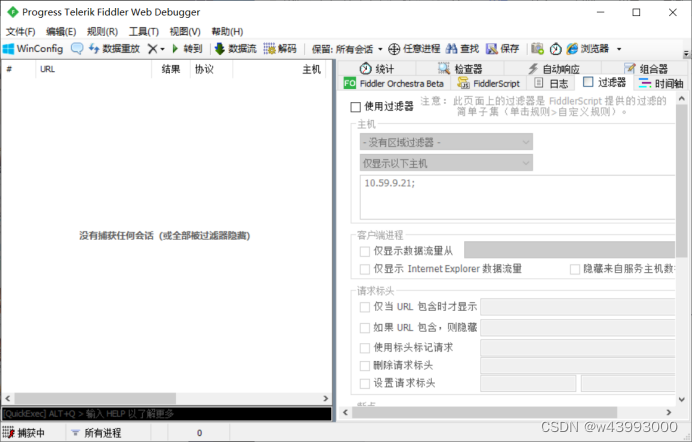
Task: Select 任意进程 process target icon
Action: 414,49
